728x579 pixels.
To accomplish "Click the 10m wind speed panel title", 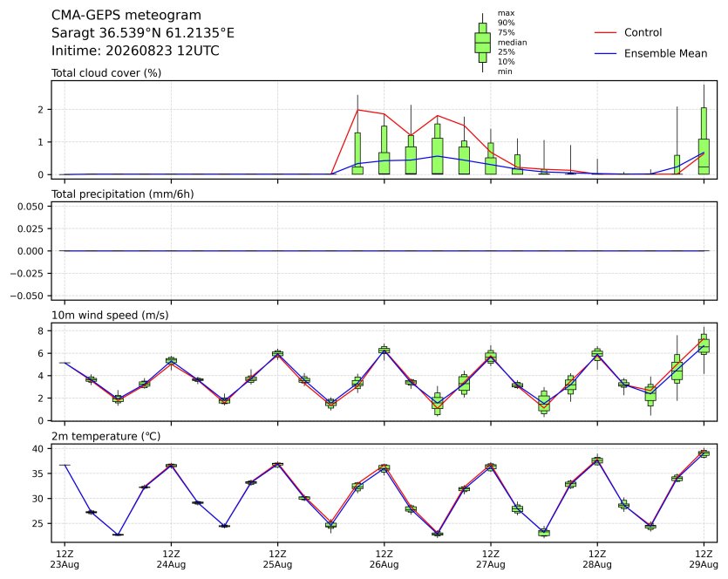I will pyautogui.click(x=110, y=316).
